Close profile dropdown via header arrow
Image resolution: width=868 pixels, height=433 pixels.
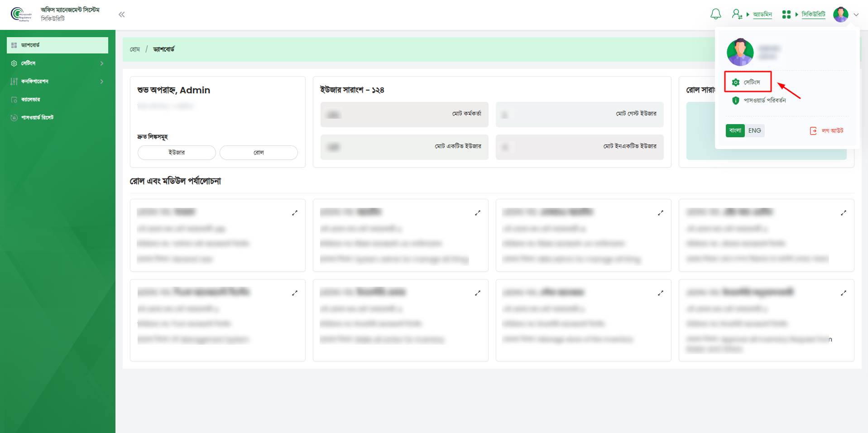(856, 14)
